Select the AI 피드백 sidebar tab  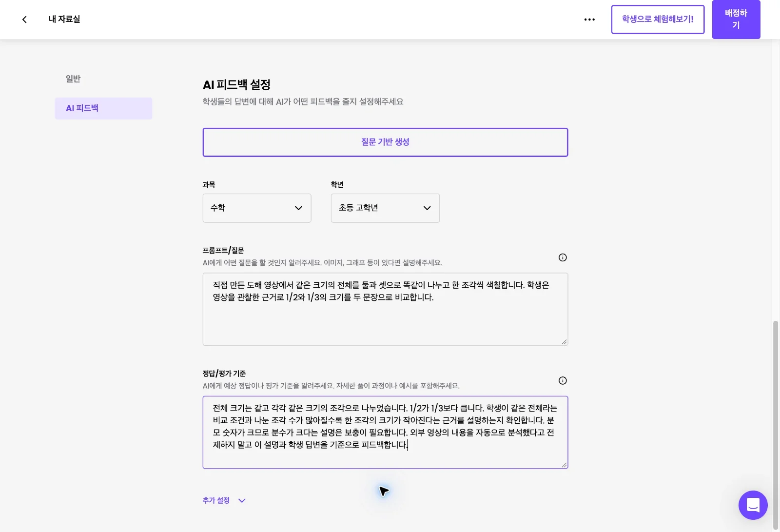(103, 108)
